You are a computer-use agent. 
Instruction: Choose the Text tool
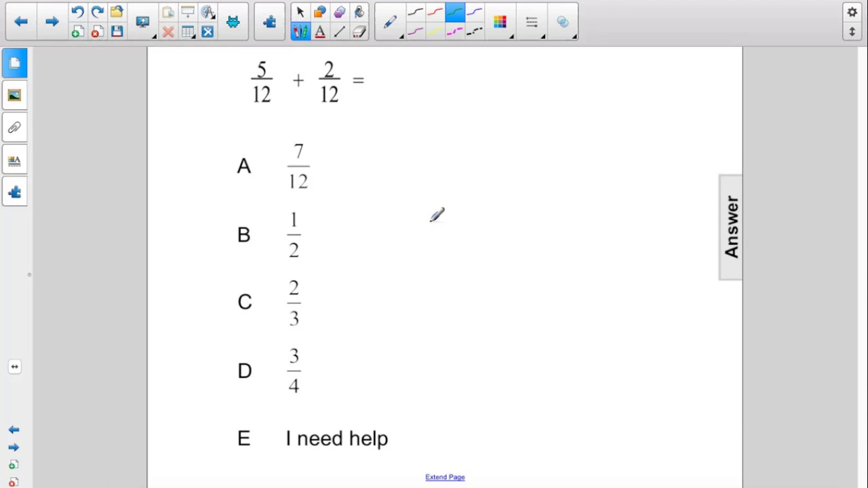click(x=320, y=32)
